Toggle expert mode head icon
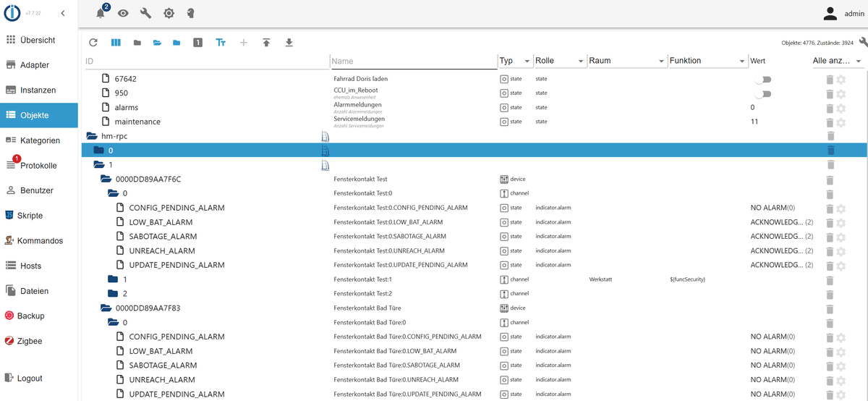868x401 pixels. point(191,13)
